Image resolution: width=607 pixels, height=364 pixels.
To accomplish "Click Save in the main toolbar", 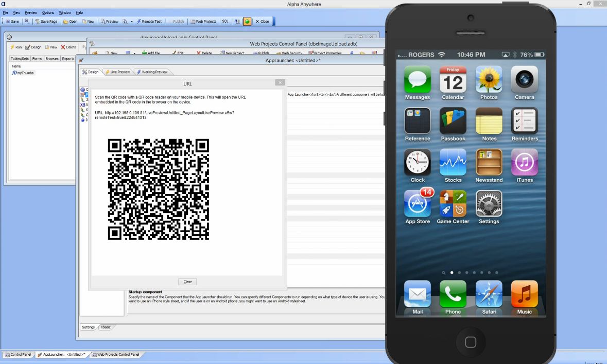I will click(12, 21).
